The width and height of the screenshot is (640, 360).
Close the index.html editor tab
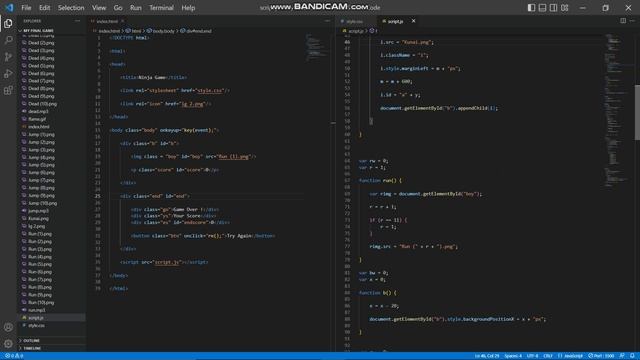click(122, 21)
